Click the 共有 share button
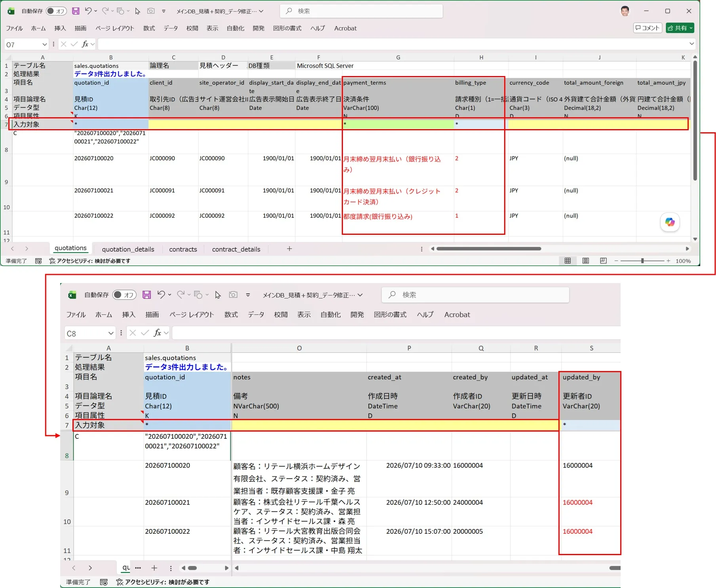The height and width of the screenshot is (588, 716). (677, 28)
